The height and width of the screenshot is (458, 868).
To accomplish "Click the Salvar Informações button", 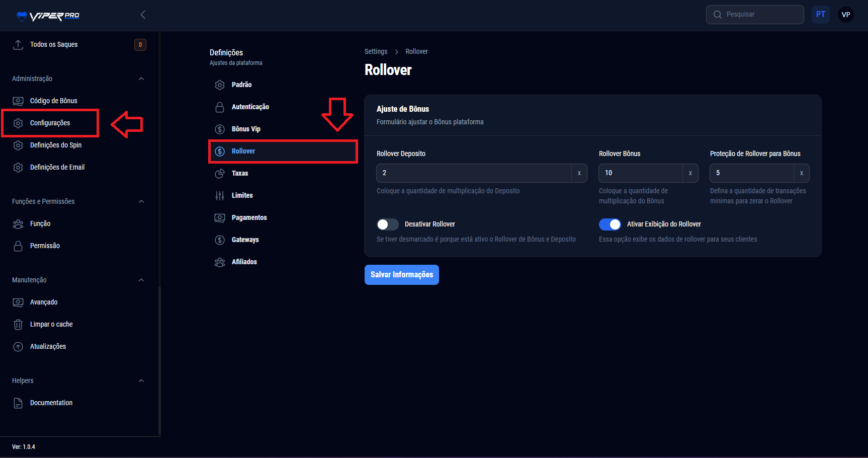I will click(401, 275).
